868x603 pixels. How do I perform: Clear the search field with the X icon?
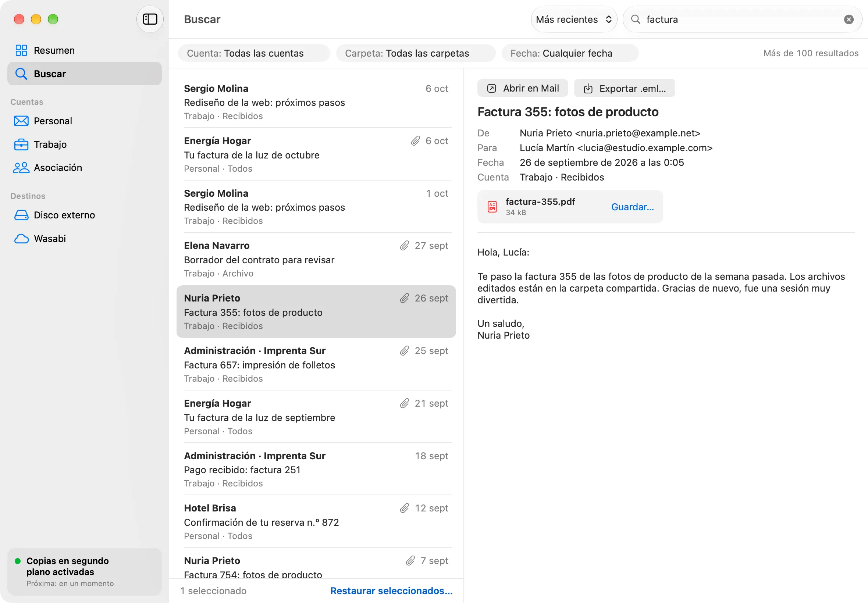coord(849,19)
